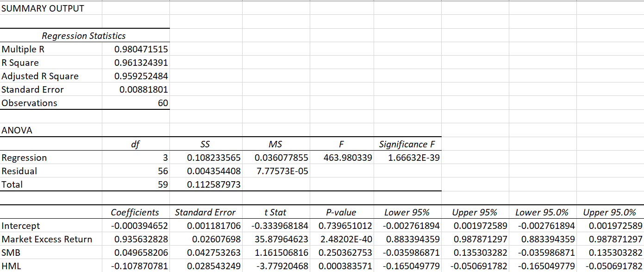
Task: Select the Adjusted R Square value cell
Action: [141, 76]
